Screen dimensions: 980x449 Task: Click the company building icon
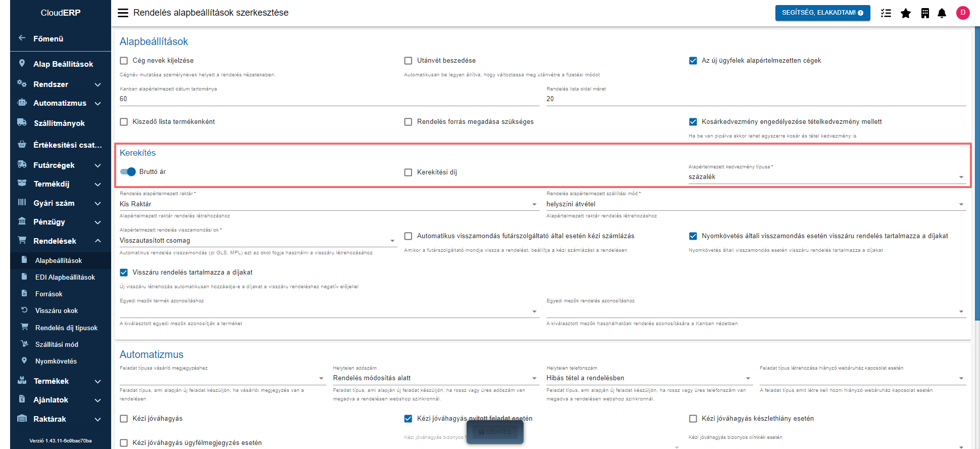[925, 13]
